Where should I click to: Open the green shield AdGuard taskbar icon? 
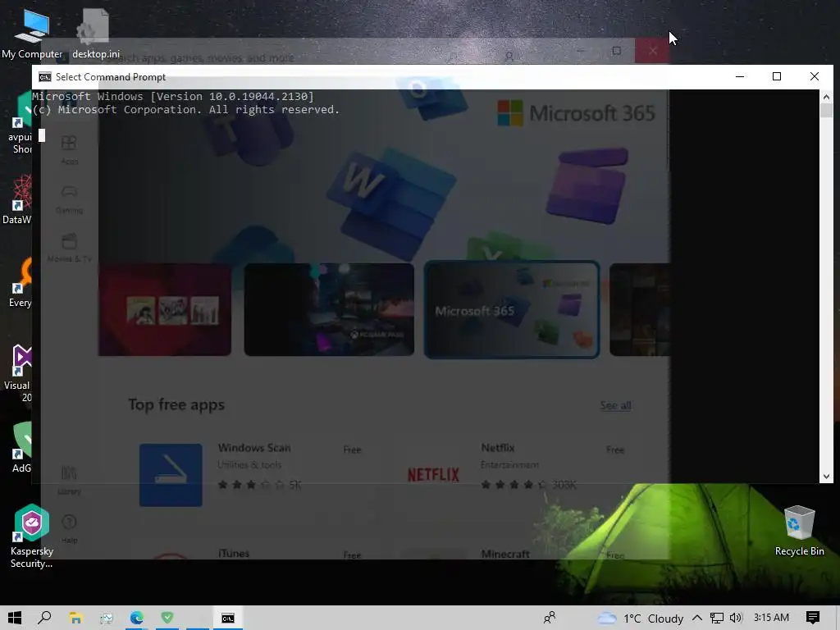click(x=167, y=618)
